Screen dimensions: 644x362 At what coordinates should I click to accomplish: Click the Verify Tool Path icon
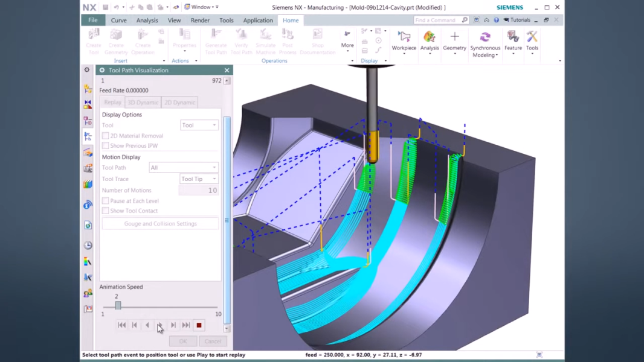pyautogui.click(x=241, y=42)
